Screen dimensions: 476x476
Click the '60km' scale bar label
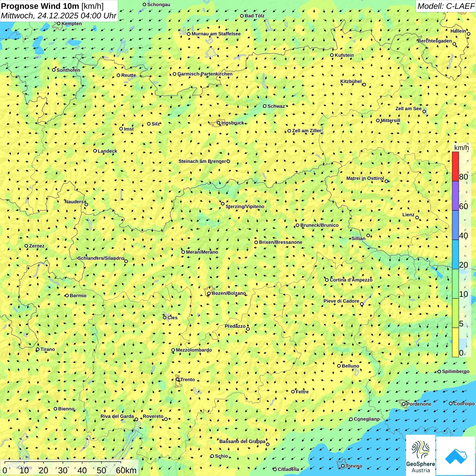(x=126, y=470)
